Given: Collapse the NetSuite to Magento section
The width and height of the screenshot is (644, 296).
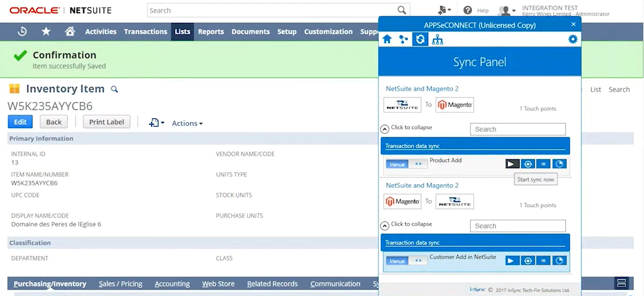Looking at the screenshot, I should pos(385,129).
